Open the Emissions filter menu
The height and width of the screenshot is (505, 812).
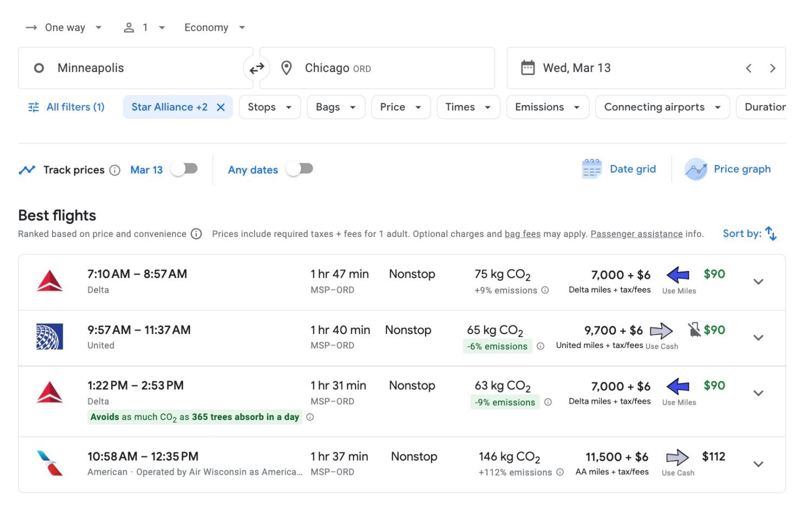point(547,107)
